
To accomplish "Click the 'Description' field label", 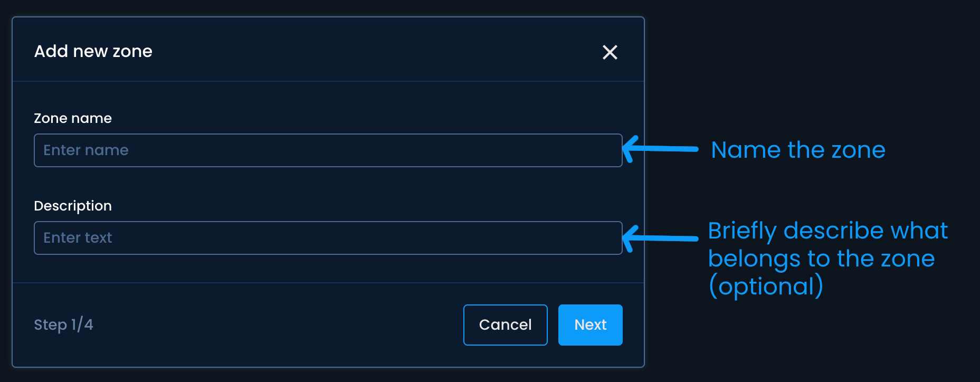I will [73, 206].
